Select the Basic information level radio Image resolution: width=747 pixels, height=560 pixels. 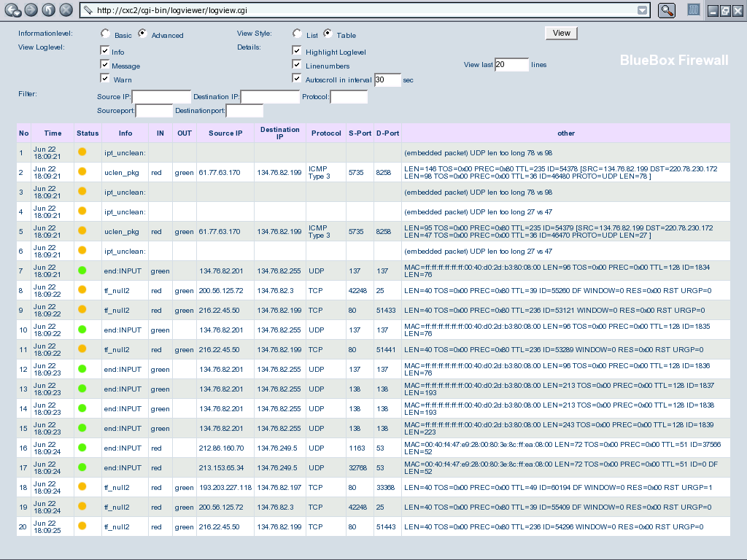click(x=106, y=34)
